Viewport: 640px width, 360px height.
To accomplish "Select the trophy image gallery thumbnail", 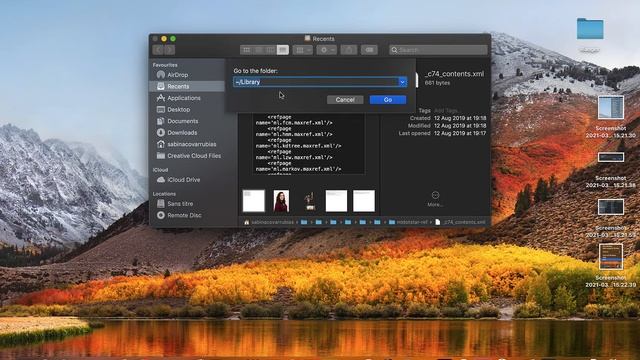I will [x=310, y=201].
